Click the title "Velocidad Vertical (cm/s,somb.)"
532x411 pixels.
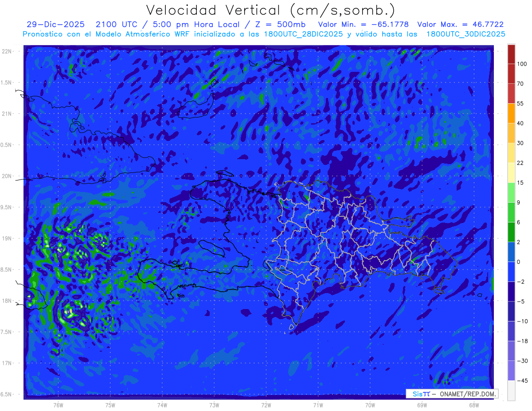tap(270, 10)
